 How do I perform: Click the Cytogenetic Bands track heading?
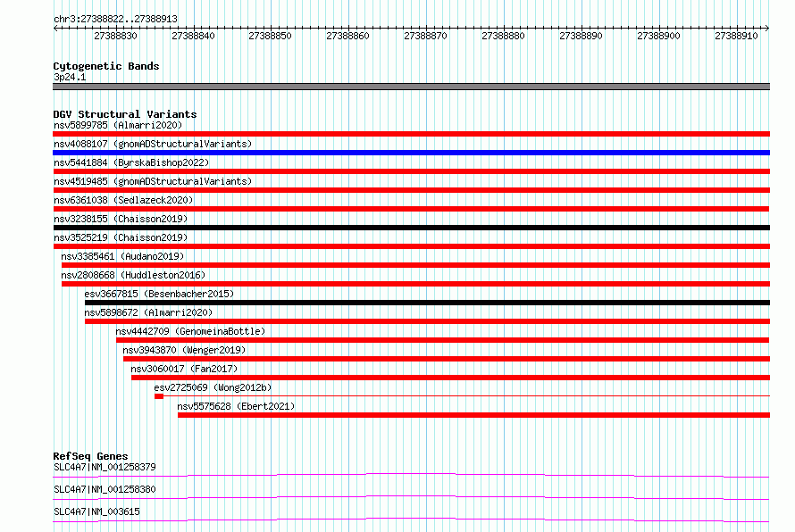106,66
